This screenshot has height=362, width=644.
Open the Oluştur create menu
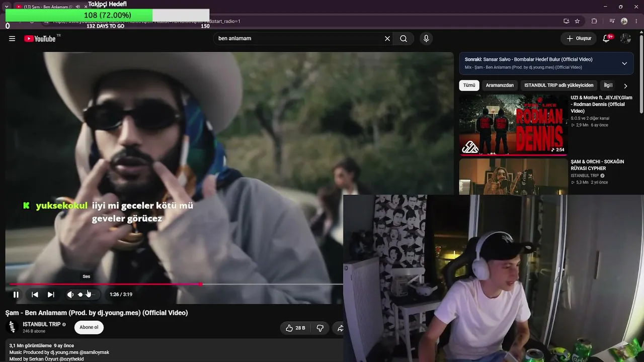tap(579, 39)
